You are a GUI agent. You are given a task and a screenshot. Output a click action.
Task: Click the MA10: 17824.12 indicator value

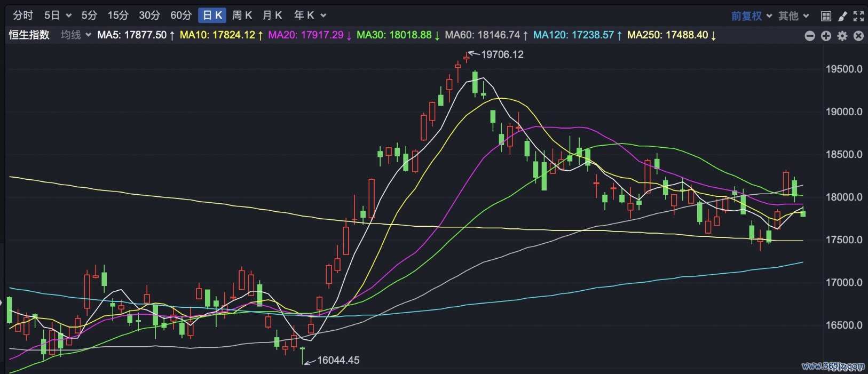pos(222,35)
